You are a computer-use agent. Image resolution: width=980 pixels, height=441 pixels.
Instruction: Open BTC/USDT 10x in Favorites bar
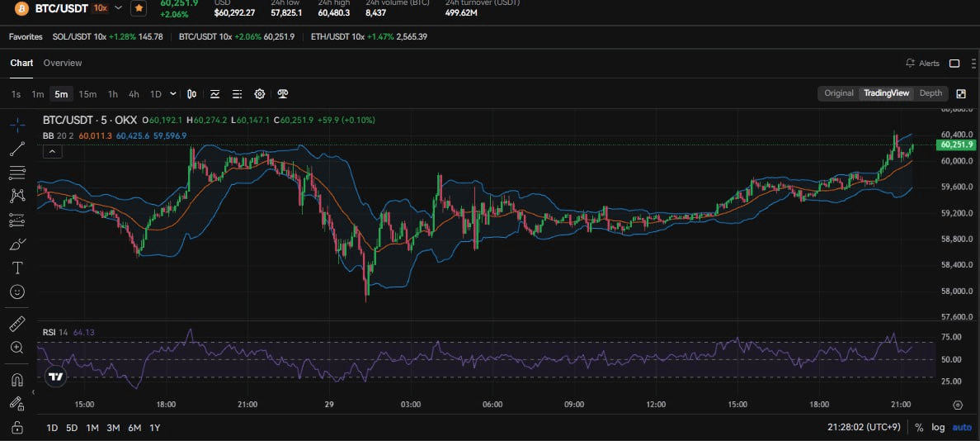tap(237, 37)
